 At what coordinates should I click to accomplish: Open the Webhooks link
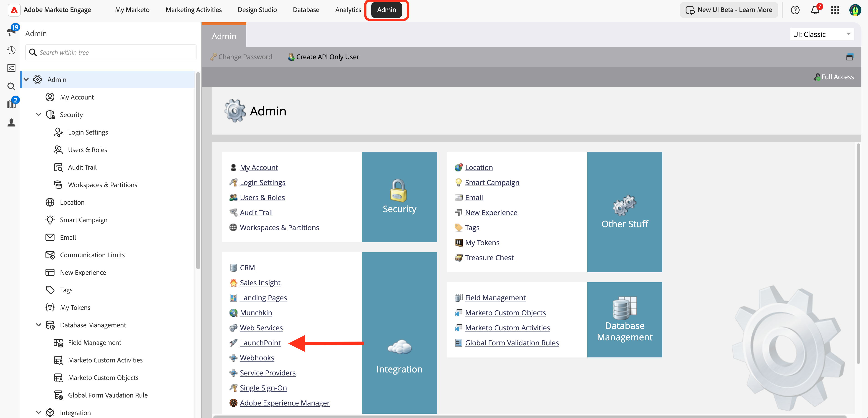(x=257, y=358)
